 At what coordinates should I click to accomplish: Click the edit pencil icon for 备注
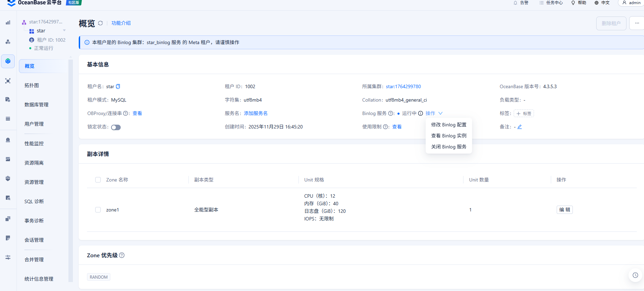click(x=520, y=127)
